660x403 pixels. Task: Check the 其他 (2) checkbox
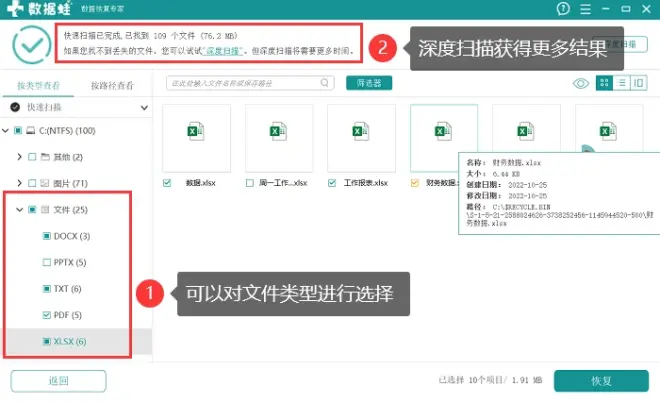tap(32, 157)
